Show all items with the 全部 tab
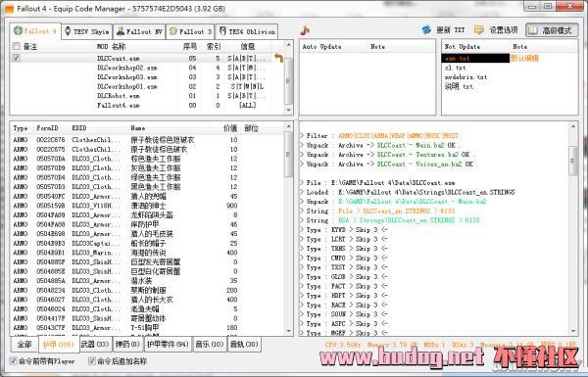Viewport: 588px width, 377px height. (24, 345)
